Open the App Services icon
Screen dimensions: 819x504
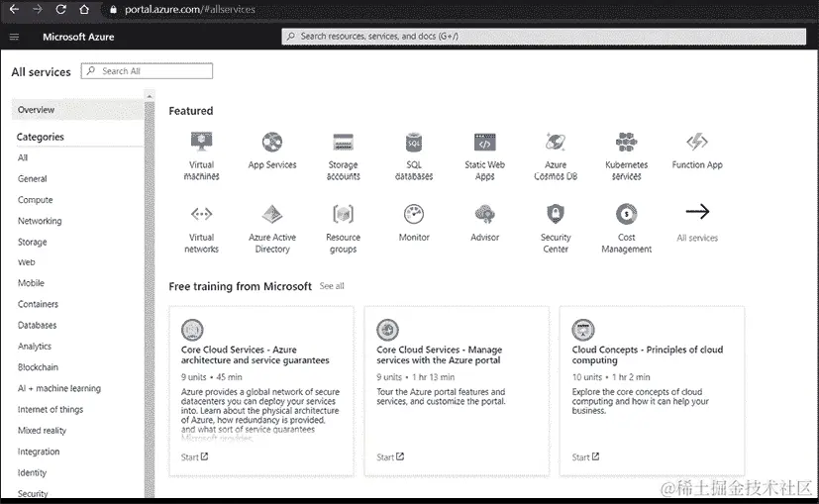272,142
